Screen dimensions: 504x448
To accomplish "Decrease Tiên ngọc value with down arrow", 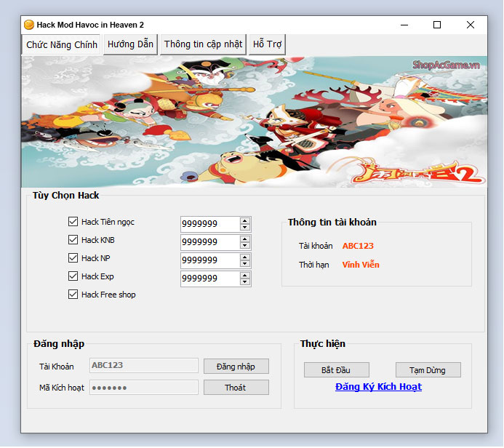I will (x=245, y=228).
